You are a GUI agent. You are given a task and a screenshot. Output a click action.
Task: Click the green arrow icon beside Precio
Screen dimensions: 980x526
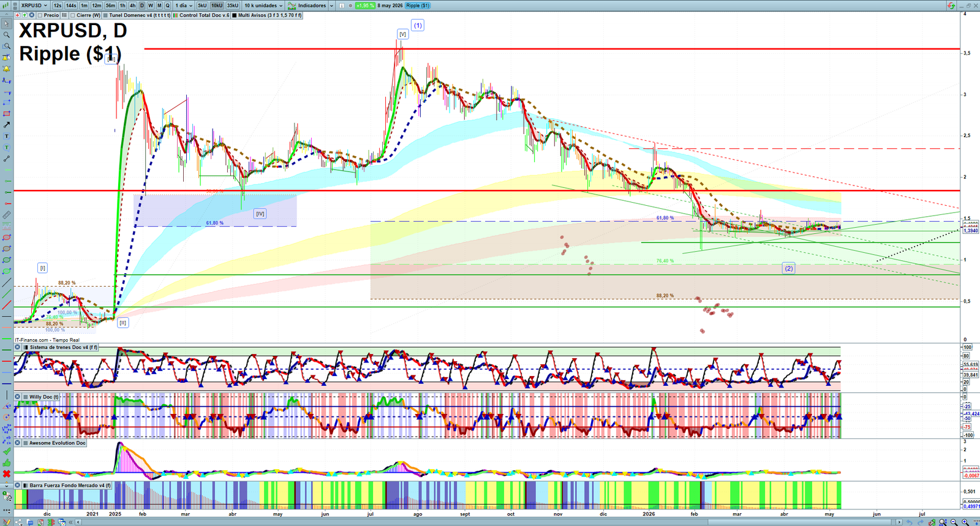coord(24,15)
